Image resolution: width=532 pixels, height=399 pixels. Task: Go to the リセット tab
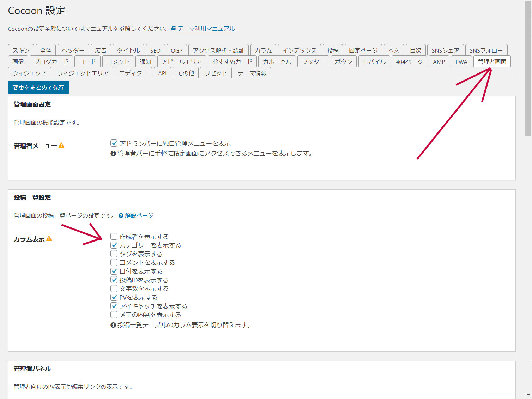point(216,73)
